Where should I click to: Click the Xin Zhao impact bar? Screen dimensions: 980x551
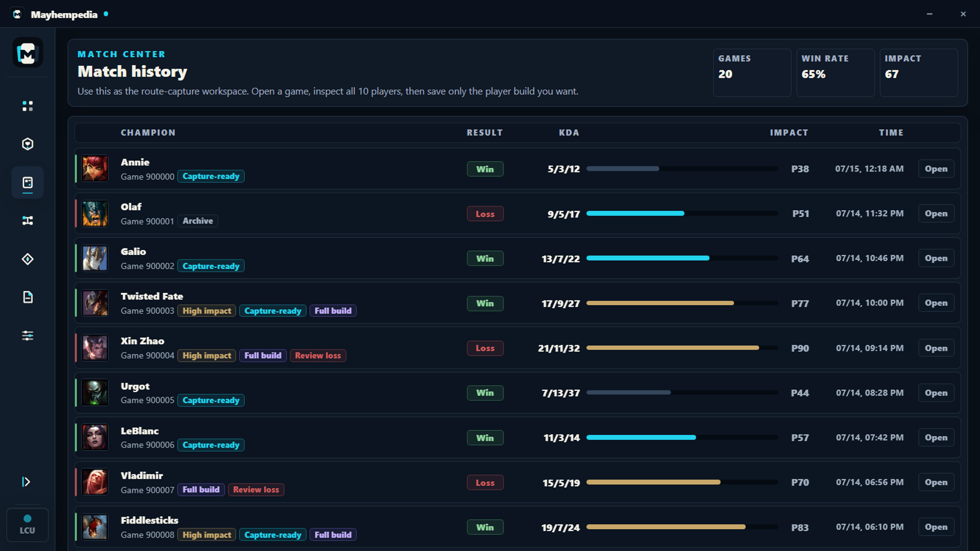coord(682,348)
